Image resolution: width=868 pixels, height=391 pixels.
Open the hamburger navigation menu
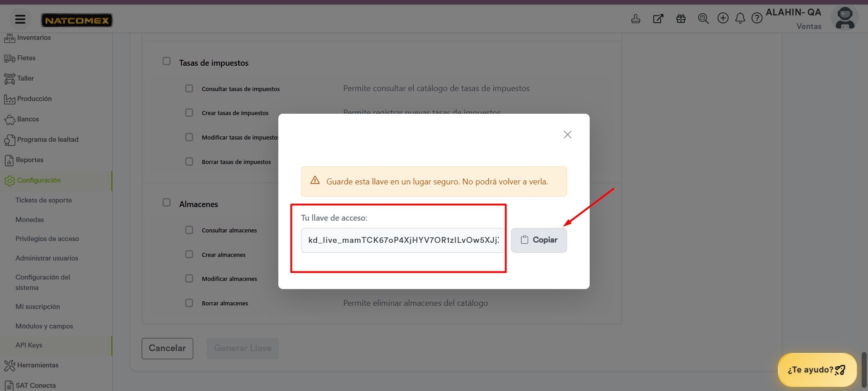[x=20, y=19]
